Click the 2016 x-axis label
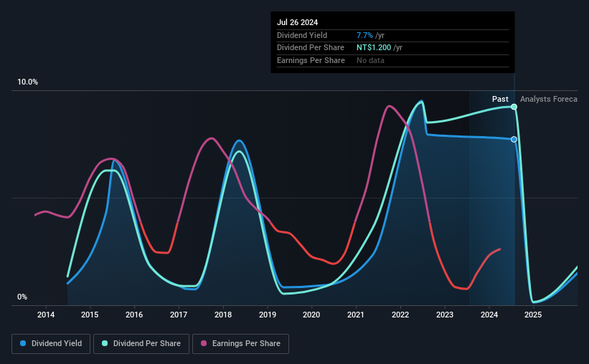The image size is (589, 364). coord(134,315)
